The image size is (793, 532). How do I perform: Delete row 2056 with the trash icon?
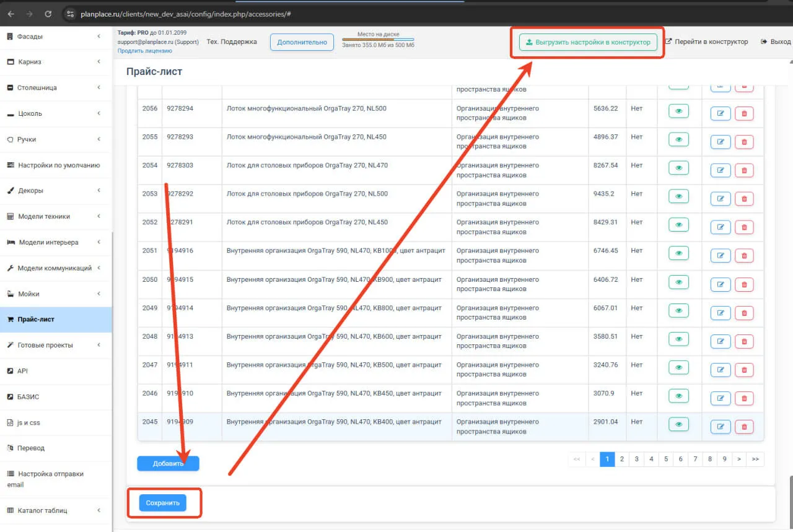(744, 113)
